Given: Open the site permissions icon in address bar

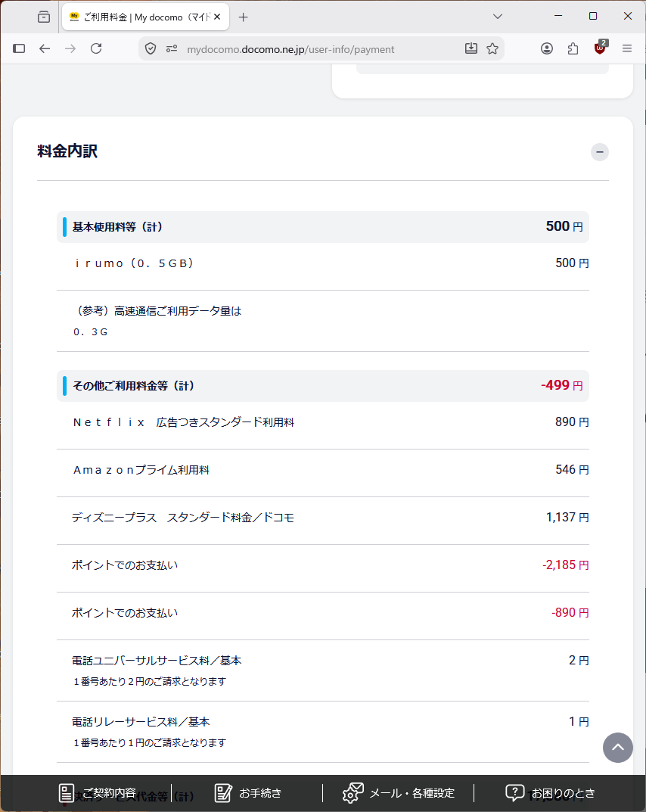Looking at the screenshot, I should click(x=172, y=48).
